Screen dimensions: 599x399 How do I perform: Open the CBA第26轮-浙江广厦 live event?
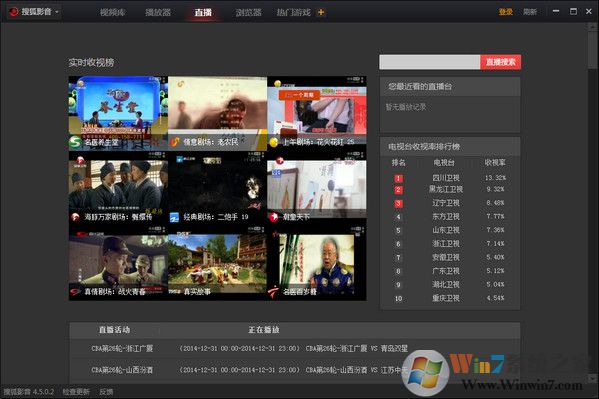click(x=122, y=348)
